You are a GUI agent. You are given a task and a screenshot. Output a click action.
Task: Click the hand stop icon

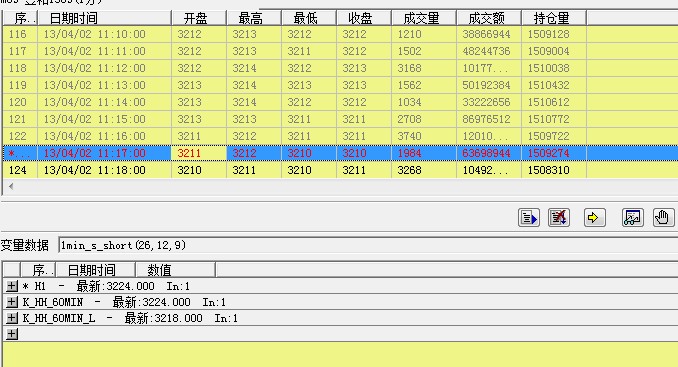(x=663, y=217)
